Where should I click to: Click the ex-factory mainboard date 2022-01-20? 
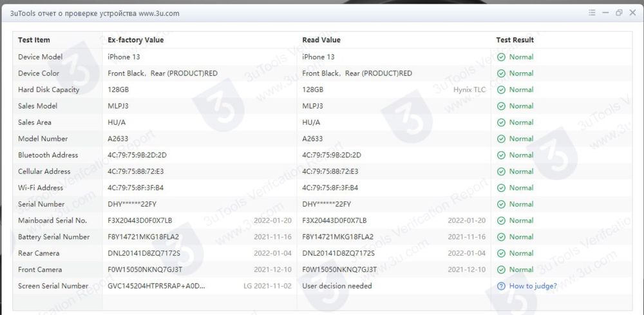point(272,220)
